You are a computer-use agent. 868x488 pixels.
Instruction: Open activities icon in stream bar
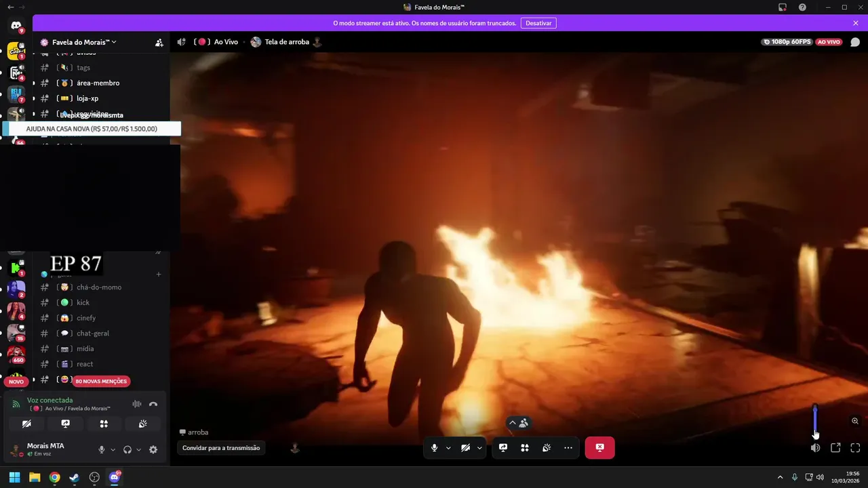(x=525, y=448)
